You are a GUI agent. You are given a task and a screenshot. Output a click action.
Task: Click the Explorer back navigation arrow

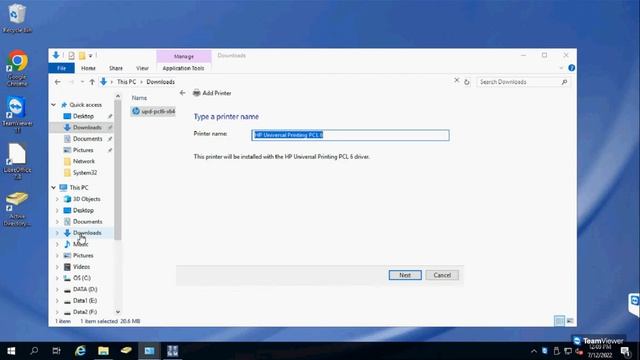coord(58,82)
